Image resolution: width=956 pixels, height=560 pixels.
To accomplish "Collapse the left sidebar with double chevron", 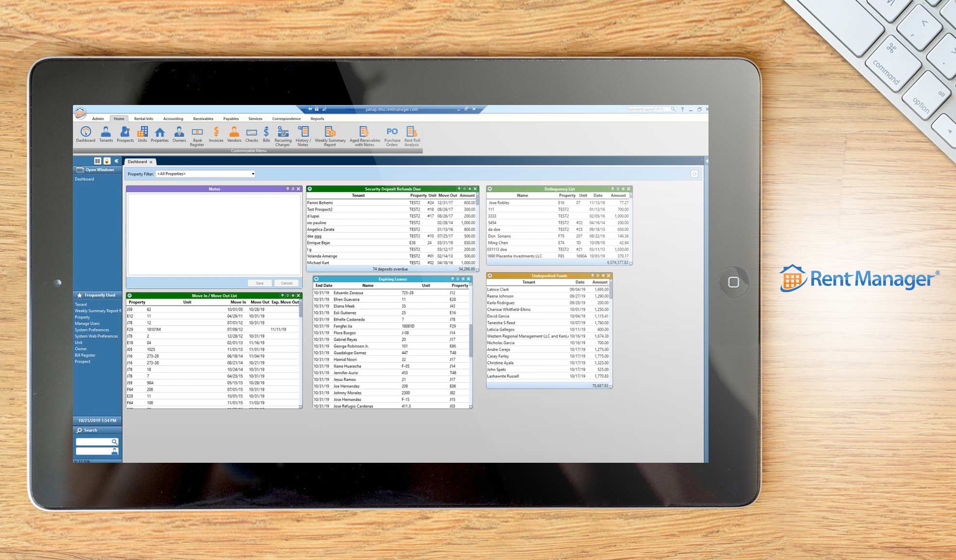I will (x=116, y=161).
